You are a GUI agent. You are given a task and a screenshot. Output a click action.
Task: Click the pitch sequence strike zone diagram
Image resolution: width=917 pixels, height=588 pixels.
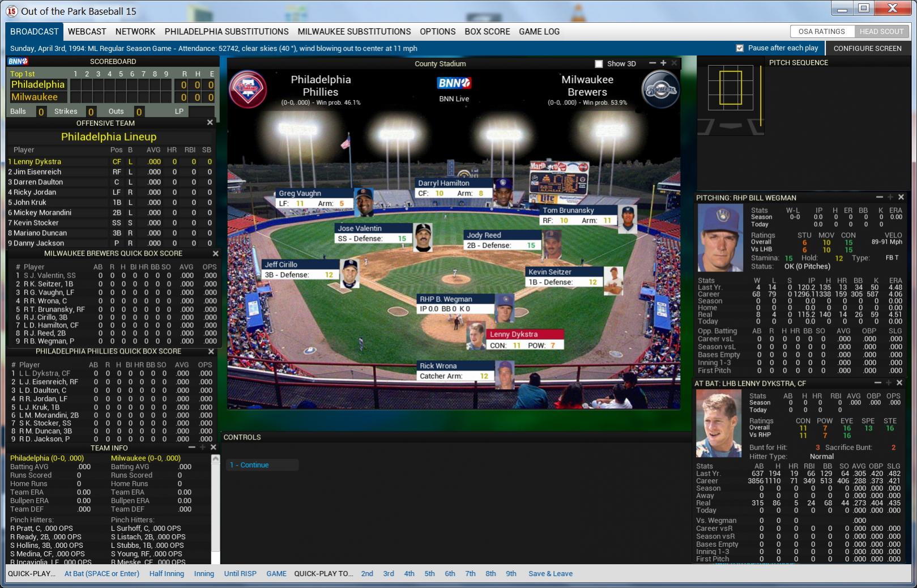click(731, 88)
